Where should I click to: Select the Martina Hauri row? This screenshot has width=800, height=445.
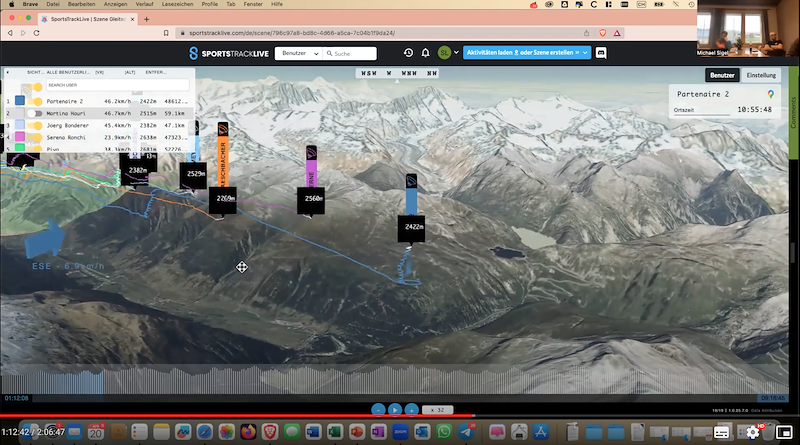pos(100,113)
